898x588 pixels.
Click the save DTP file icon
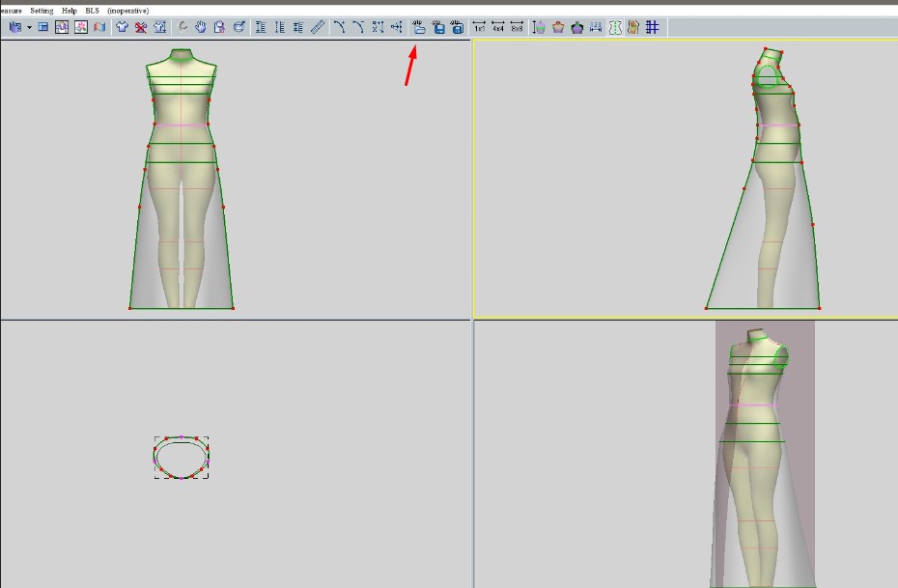[x=438, y=28]
